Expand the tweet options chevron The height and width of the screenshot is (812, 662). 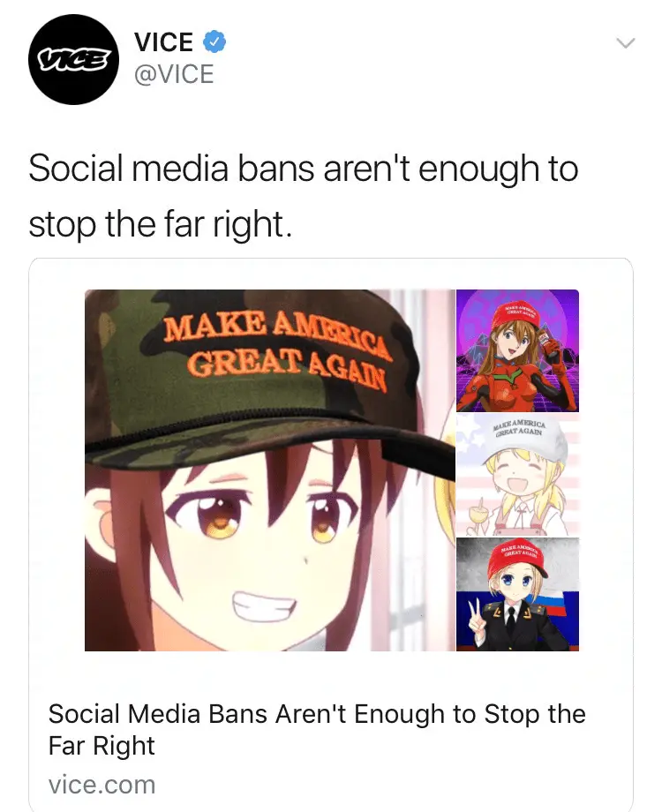coord(626,43)
